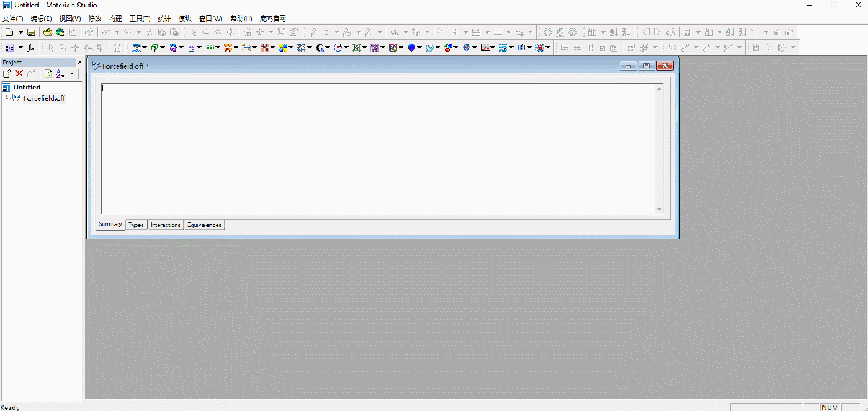Select the Untitled project root node

pos(27,87)
